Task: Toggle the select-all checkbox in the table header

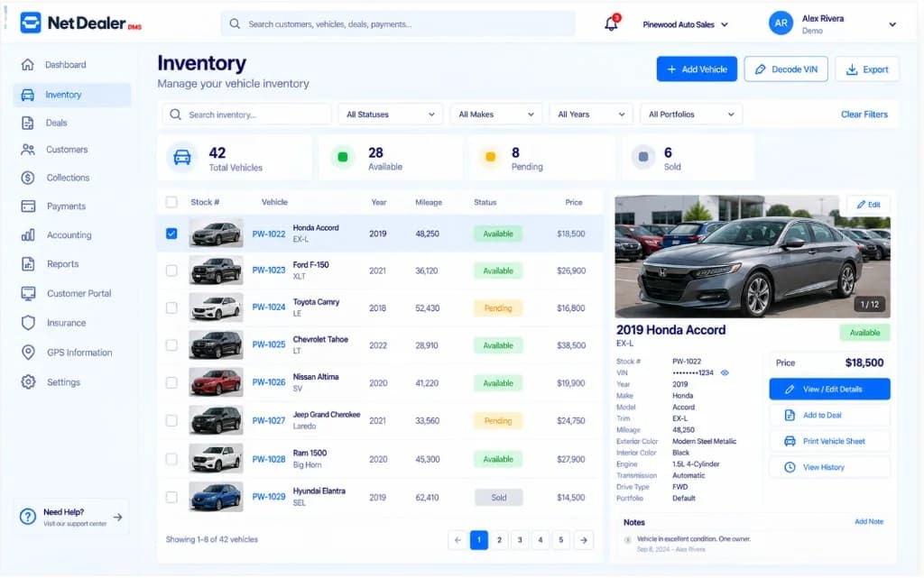Action: point(171,202)
